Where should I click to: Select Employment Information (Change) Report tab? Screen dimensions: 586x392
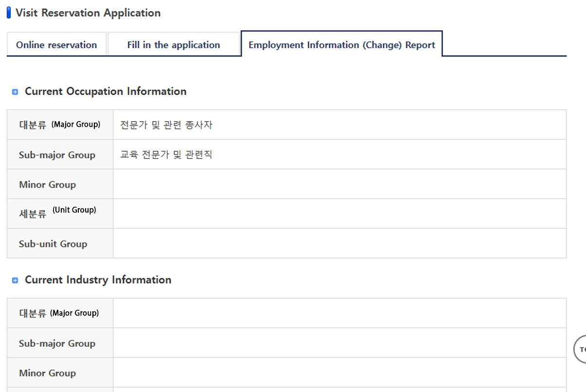341,45
